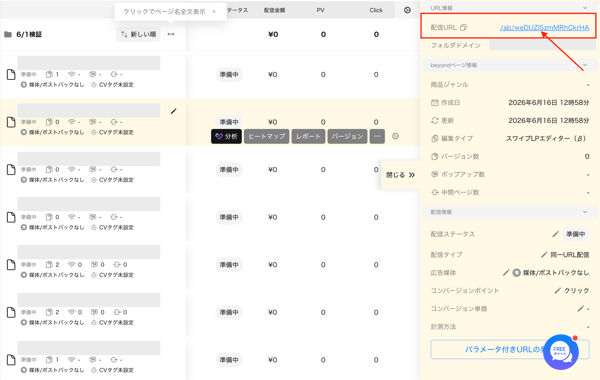Copy the 配信URL with the copy icon
Screen dimensions: 600x380
pos(463,28)
